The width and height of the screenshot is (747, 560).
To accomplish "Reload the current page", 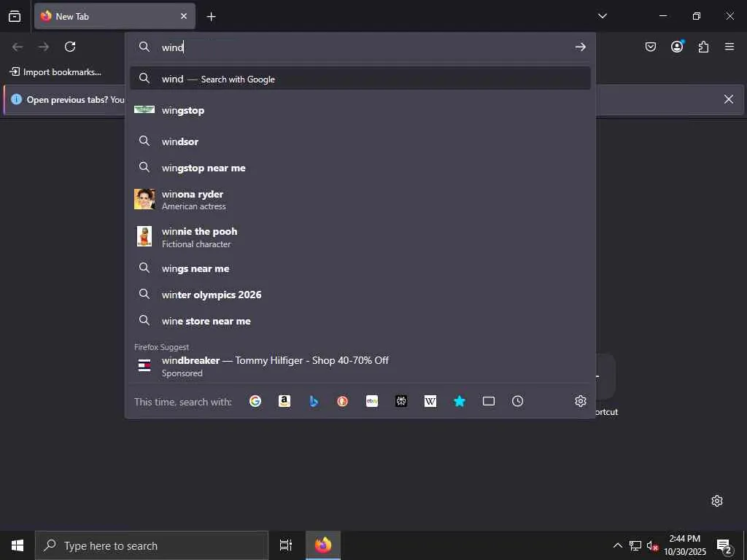I will pyautogui.click(x=70, y=47).
